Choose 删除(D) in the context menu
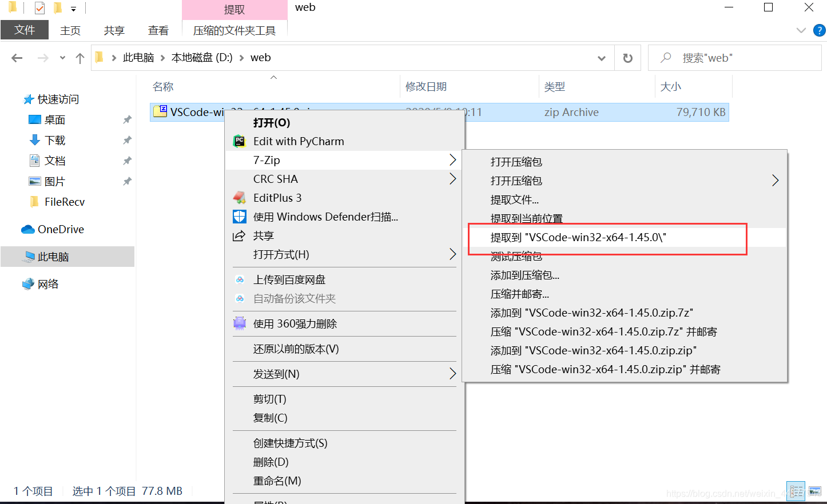 (x=345, y=462)
